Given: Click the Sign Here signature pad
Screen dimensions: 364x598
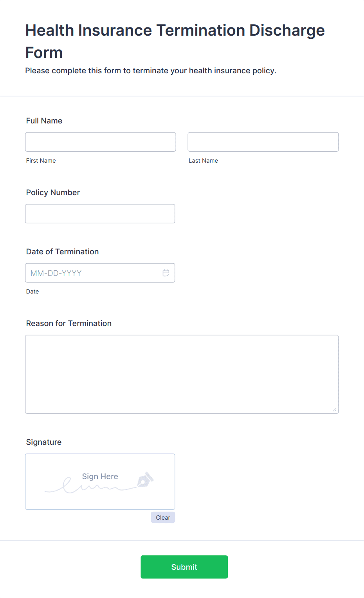Looking at the screenshot, I should pyautogui.click(x=100, y=482).
